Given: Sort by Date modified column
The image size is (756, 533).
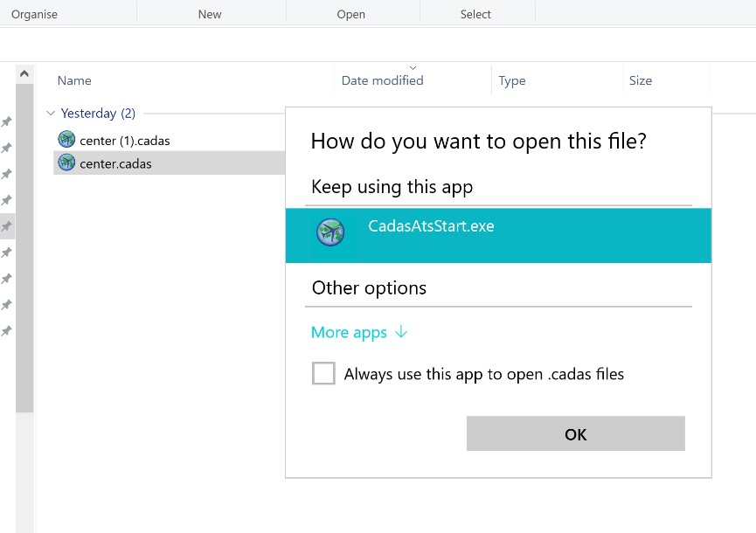Looking at the screenshot, I should click(382, 80).
